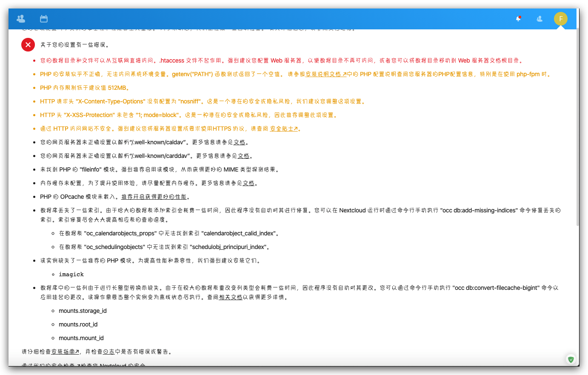Click the 'oc_calendarobjects_props' missing index line

(170, 233)
